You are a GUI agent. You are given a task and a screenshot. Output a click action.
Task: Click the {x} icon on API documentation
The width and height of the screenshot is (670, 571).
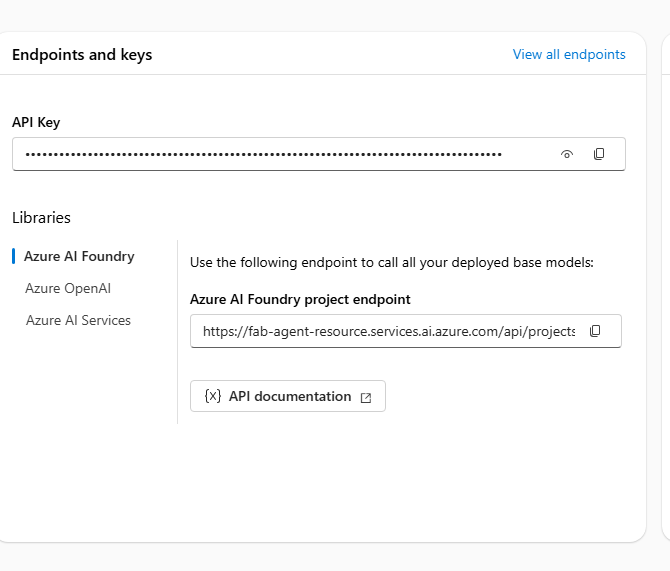point(213,396)
